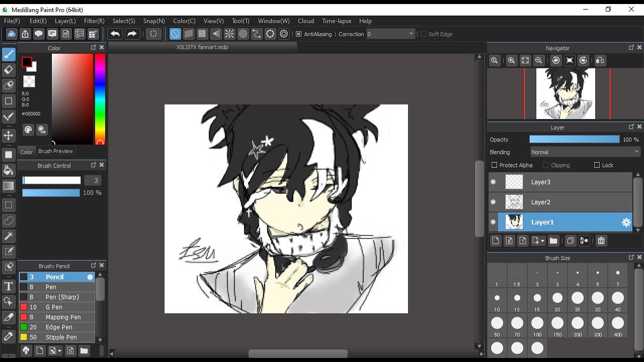644x362 pixels.
Task: Select the Stipple Pen brush
Action: coord(57,337)
